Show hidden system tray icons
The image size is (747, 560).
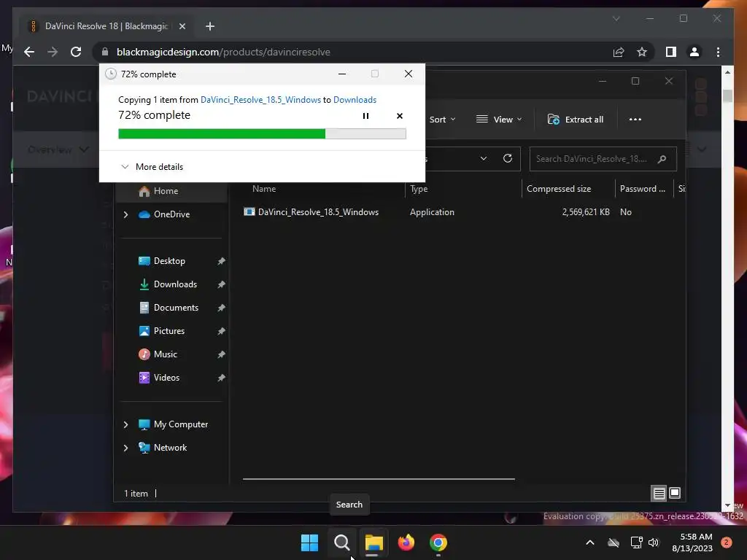pos(589,542)
